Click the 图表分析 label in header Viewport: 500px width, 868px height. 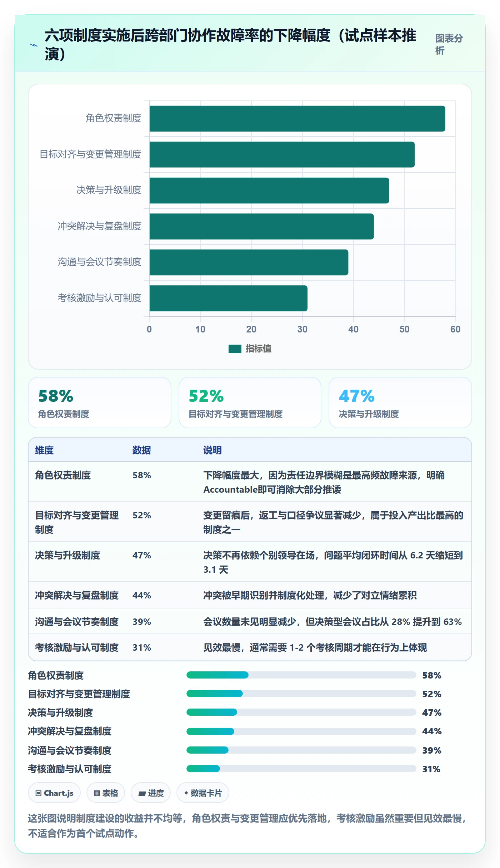coord(449,44)
